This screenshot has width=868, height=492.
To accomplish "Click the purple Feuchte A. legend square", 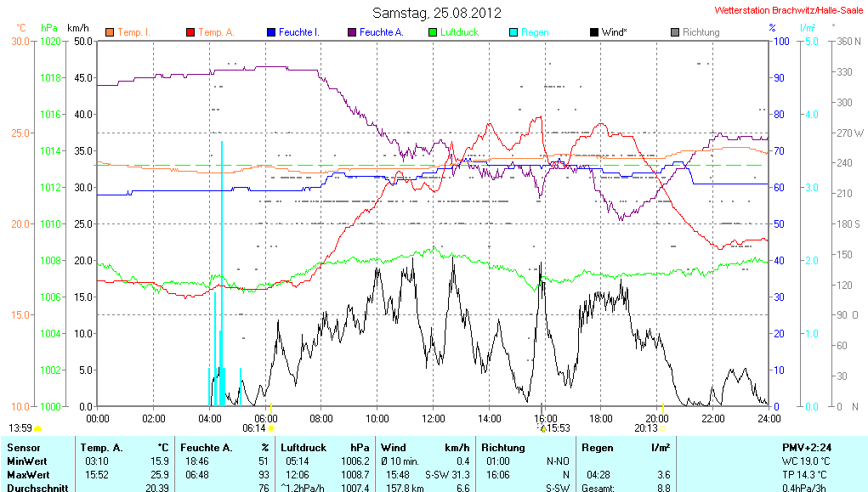I will (352, 32).
